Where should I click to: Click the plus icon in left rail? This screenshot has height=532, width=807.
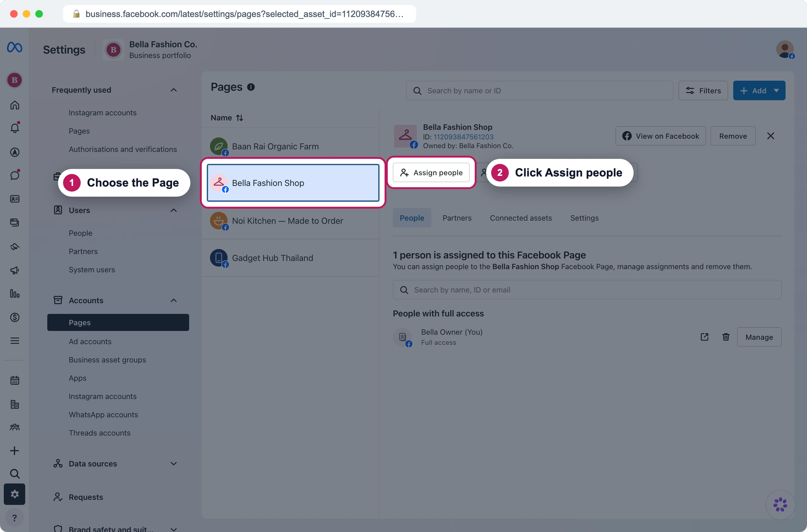(15, 451)
